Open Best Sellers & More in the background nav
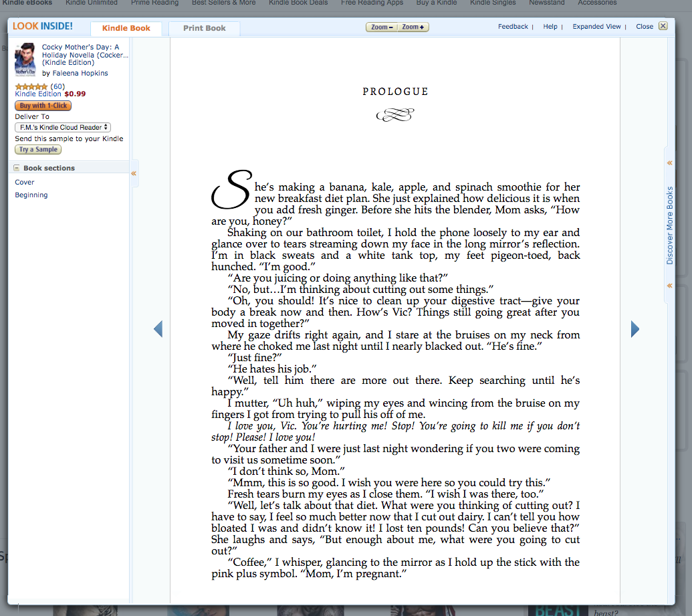Screen dimensions: 692x616 click(x=224, y=3)
